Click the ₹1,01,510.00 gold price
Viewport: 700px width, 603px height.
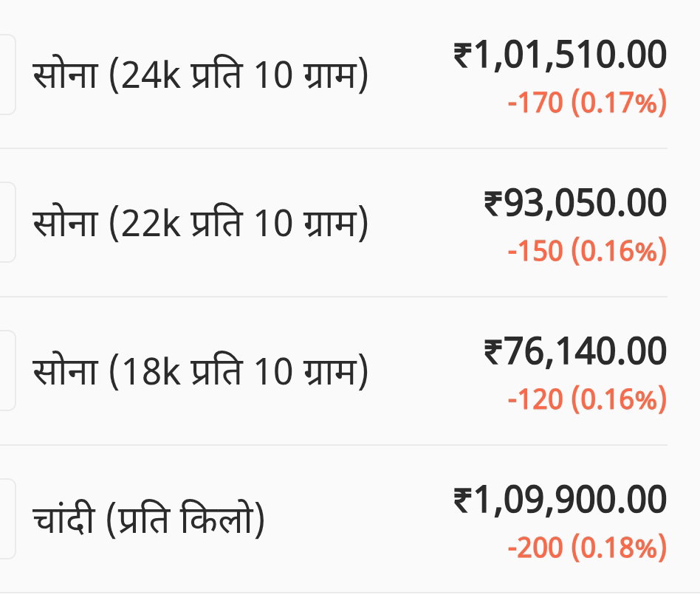coord(560,55)
